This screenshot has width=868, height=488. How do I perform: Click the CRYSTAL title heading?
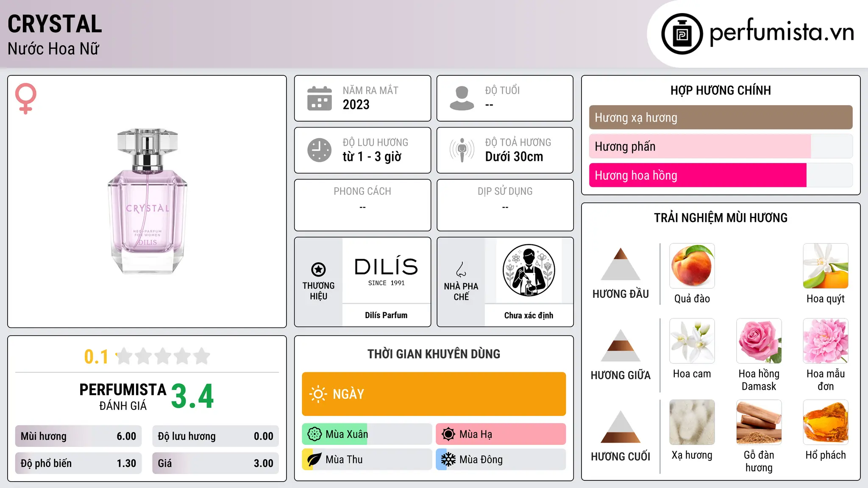[x=55, y=24]
